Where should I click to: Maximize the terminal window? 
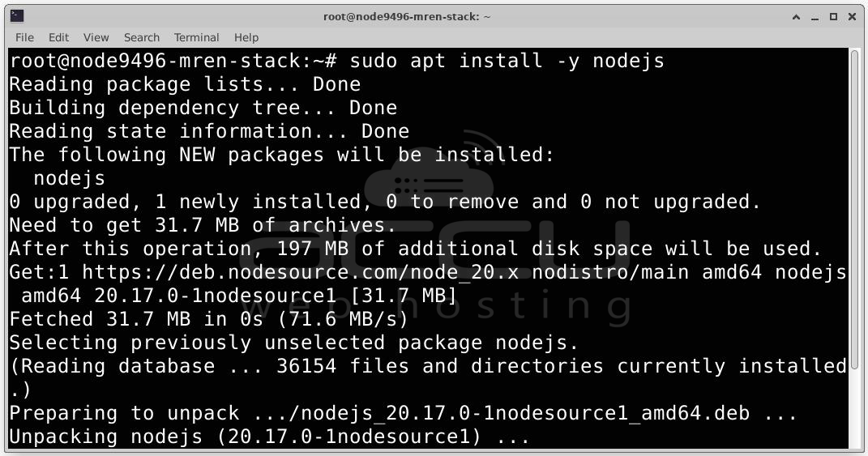(x=833, y=17)
